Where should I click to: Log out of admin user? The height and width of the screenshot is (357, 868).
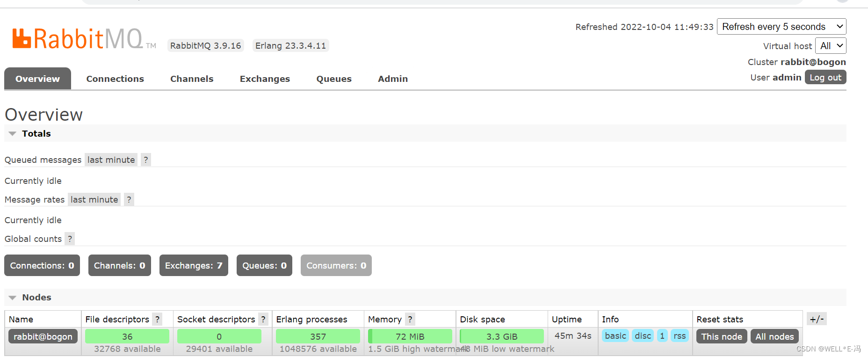coord(825,78)
